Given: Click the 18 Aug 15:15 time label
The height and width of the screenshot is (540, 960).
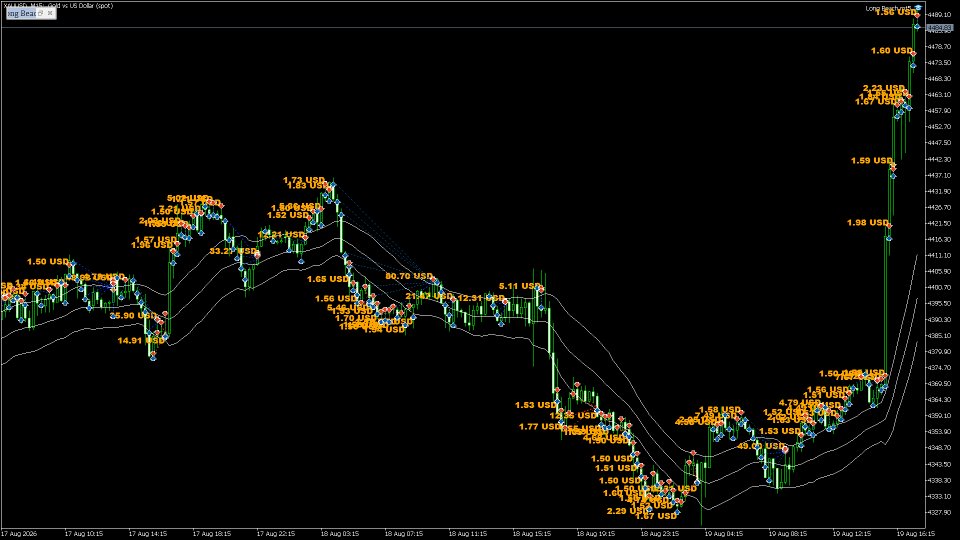Looking at the screenshot, I should 531,534.
